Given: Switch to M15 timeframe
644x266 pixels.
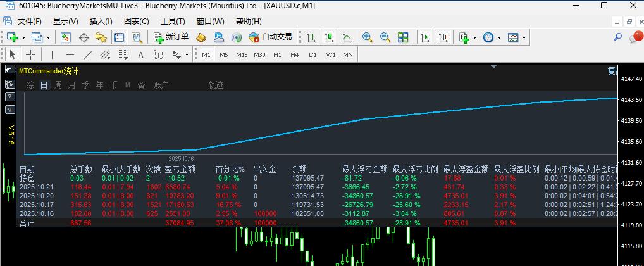Looking at the screenshot, I should click(242, 54).
